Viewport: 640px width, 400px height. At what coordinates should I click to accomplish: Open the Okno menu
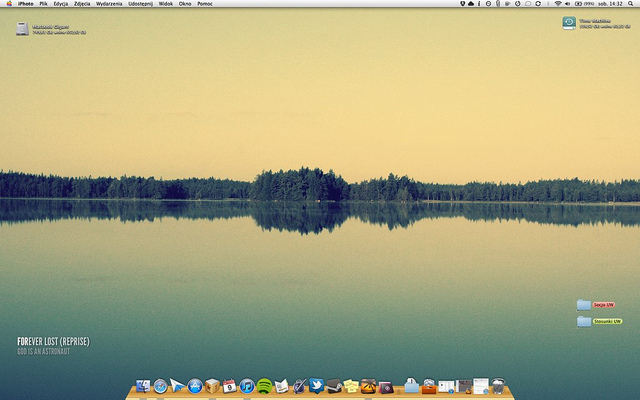(185, 4)
